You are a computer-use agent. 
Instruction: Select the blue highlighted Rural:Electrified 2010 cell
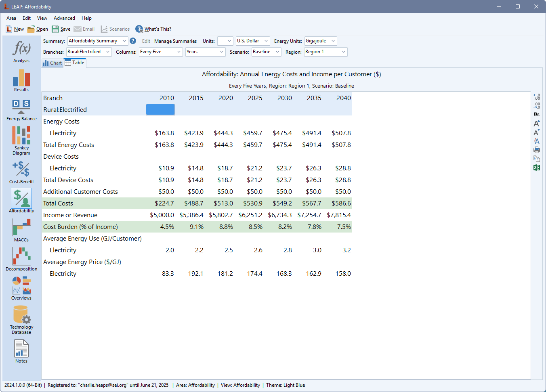click(x=160, y=110)
